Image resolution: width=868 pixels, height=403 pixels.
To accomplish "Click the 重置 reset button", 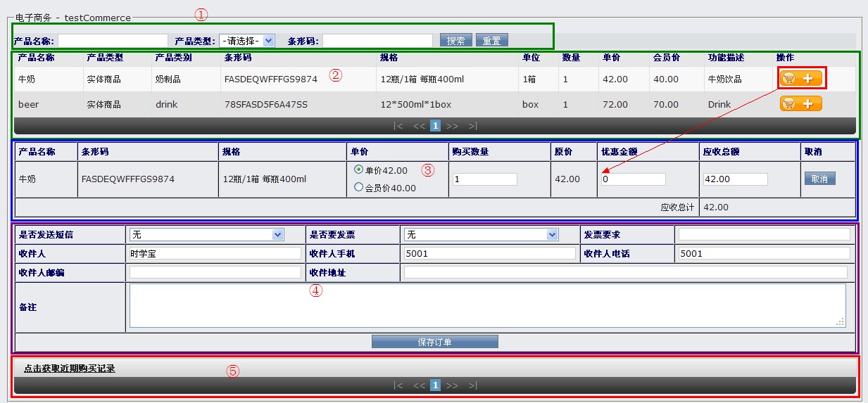I will point(491,41).
